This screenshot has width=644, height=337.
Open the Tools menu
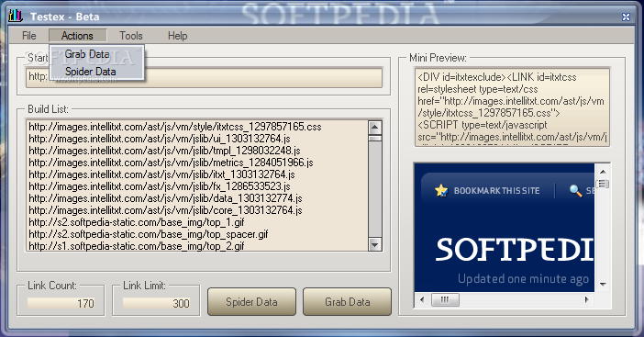coord(131,36)
